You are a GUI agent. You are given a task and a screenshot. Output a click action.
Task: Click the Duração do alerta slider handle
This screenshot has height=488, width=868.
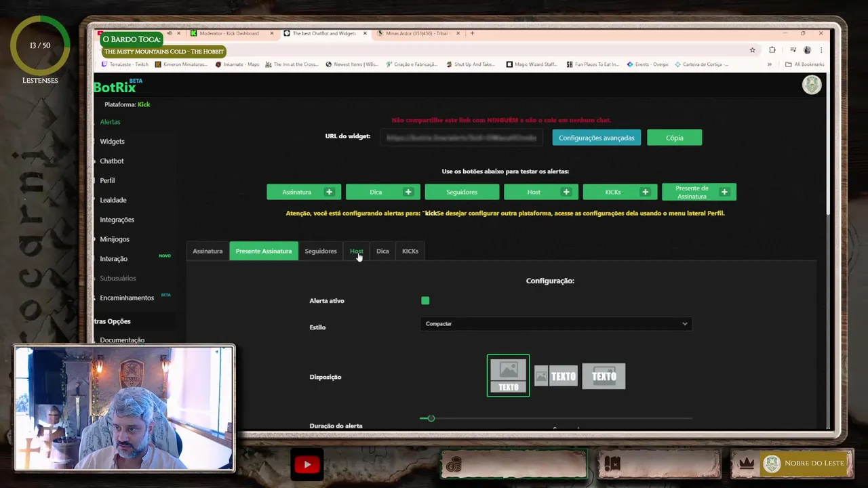pos(431,418)
